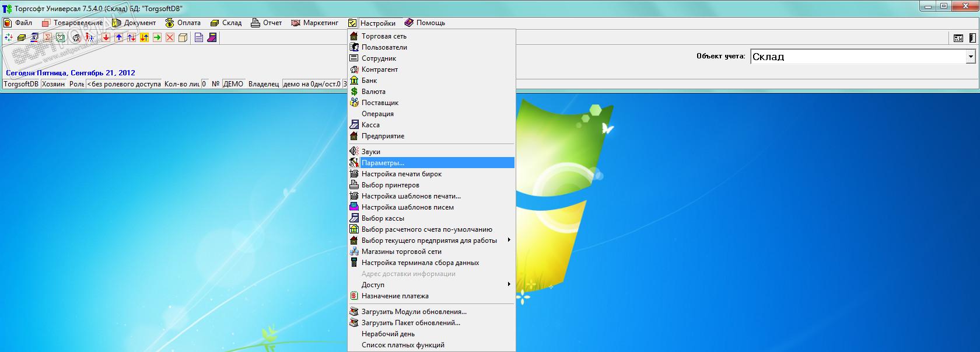Select Выбор принтеров entry
Viewport: 980px width, 352px height.
point(431,185)
